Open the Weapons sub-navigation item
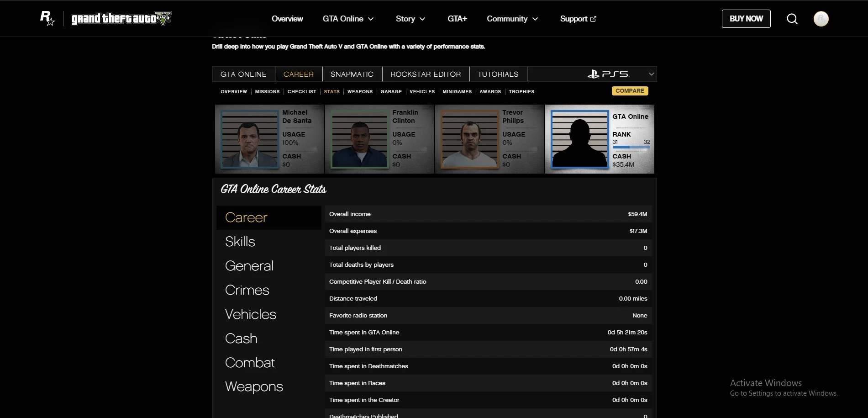The height and width of the screenshot is (418, 868). [x=360, y=92]
